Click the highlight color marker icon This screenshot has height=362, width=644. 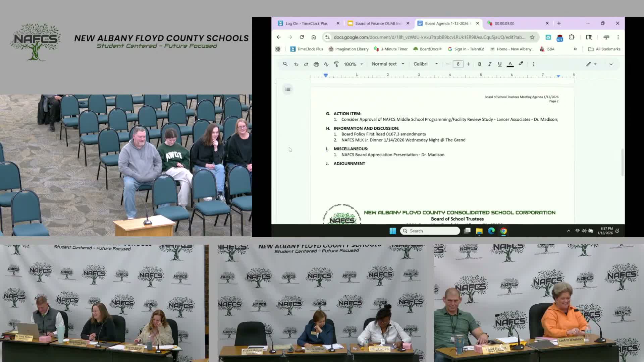[x=521, y=64]
